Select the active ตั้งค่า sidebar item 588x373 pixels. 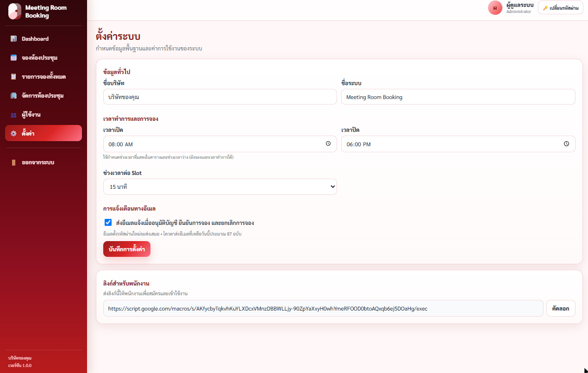[x=44, y=133]
